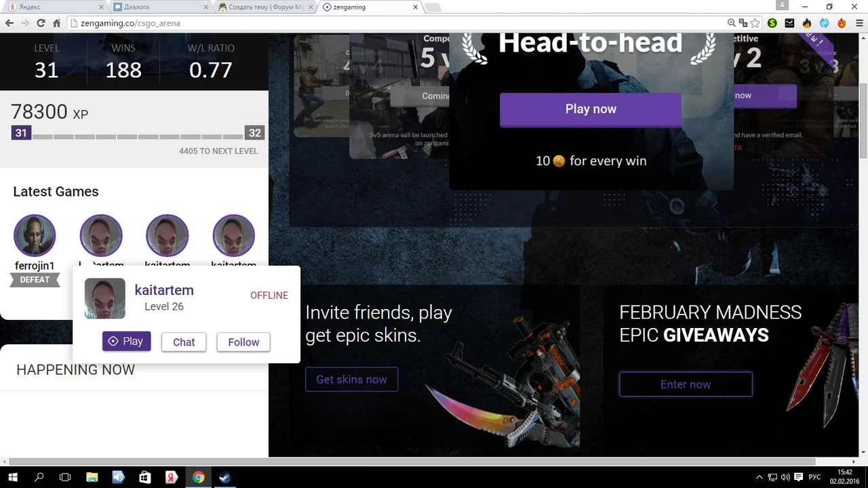Open the browser home page
Viewport: 868px width, 488px height.
click(x=56, y=23)
